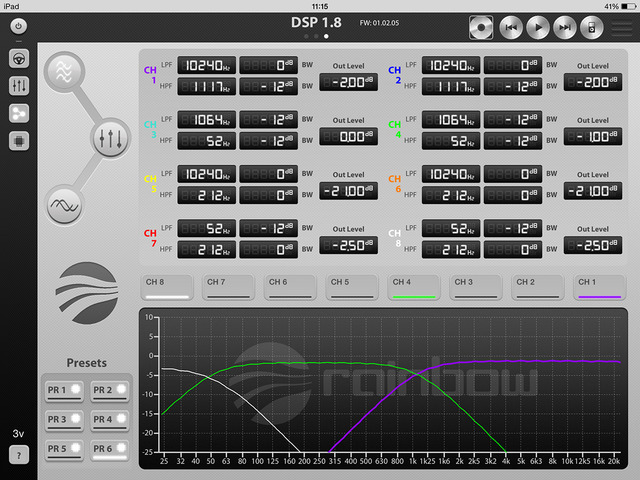Select the chip hardware sidebar icon
This screenshot has height=480, width=640.
[19, 141]
